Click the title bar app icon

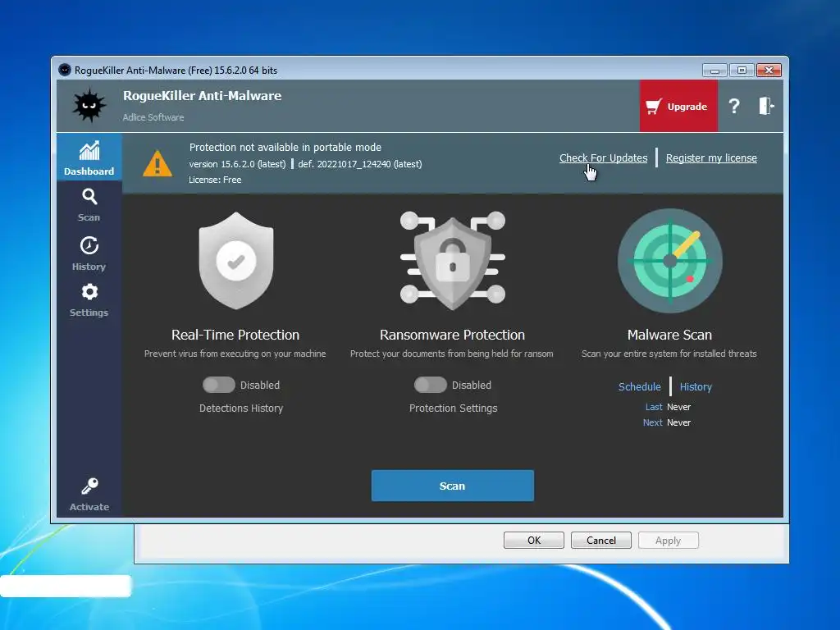(65, 71)
